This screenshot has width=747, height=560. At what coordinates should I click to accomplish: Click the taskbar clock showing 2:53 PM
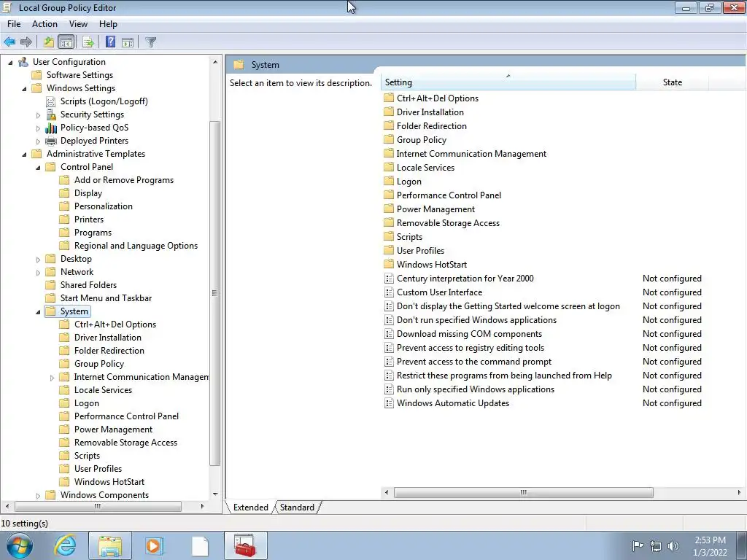click(710, 545)
